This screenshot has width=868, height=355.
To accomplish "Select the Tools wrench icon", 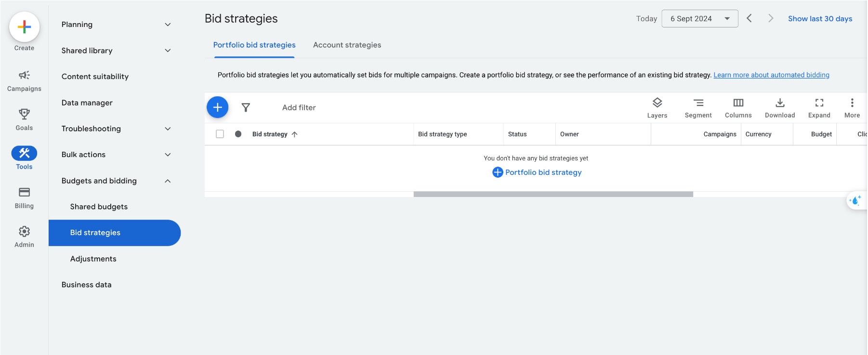I will pos(24,153).
